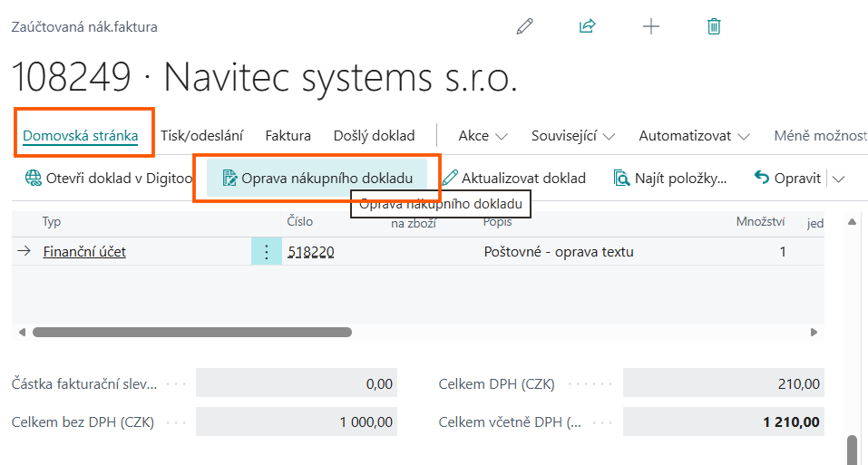Click the Opravit undo arrow icon

coord(762,178)
